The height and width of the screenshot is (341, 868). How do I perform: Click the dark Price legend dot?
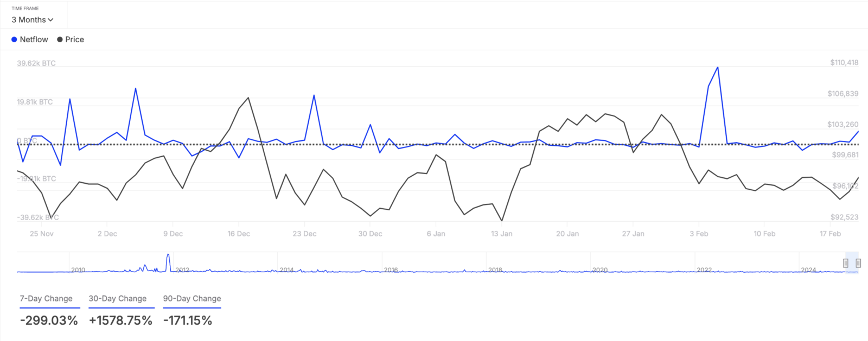(60, 40)
